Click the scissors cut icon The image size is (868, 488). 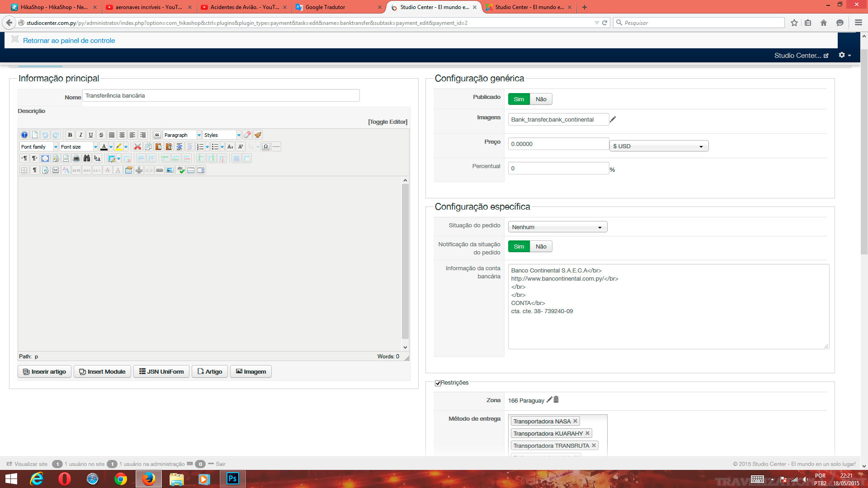(x=137, y=147)
